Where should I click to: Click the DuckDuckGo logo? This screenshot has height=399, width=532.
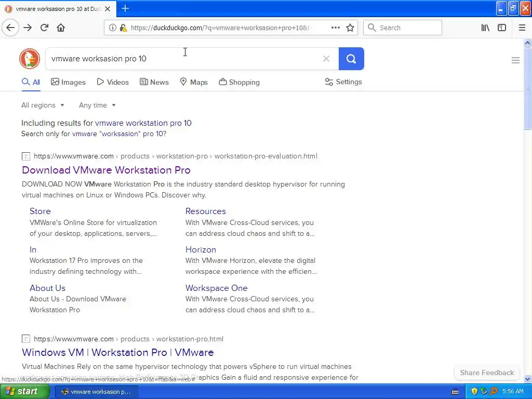(30, 58)
